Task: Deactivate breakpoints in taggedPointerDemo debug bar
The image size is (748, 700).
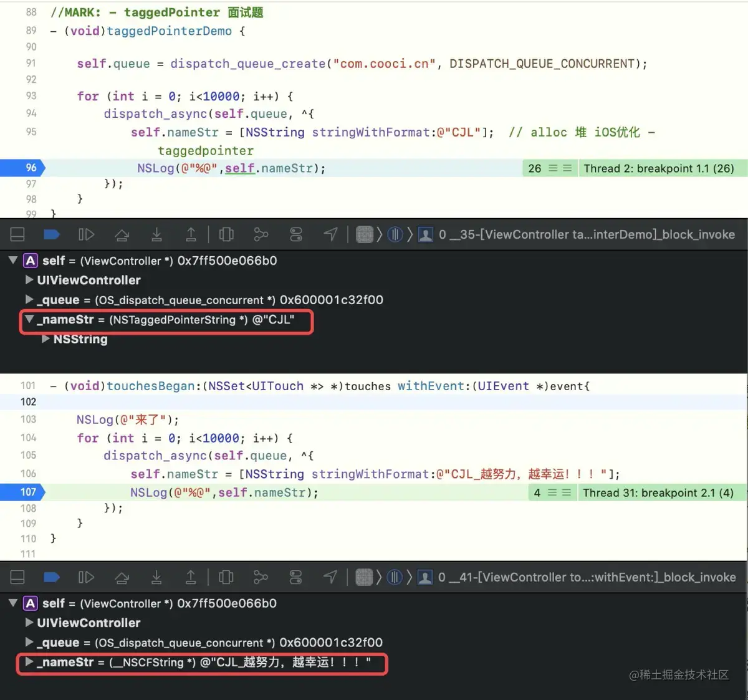Action: 52,234
